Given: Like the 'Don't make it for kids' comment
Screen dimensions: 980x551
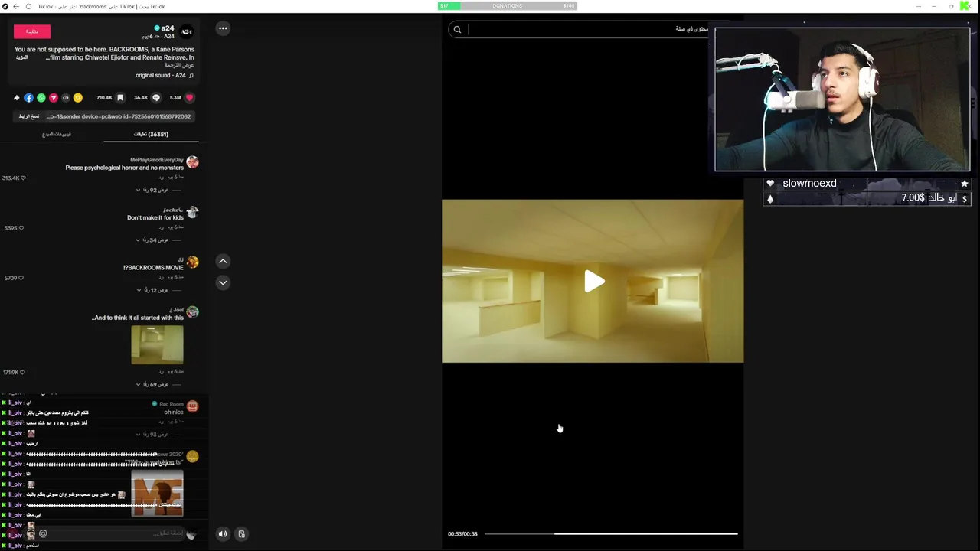Looking at the screenshot, I should (21, 228).
